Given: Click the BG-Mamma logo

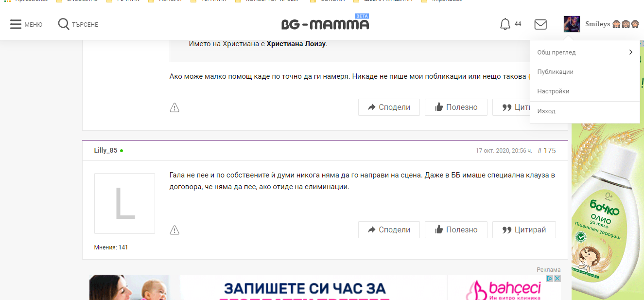Looking at the screenshot, I should point(325,24).
